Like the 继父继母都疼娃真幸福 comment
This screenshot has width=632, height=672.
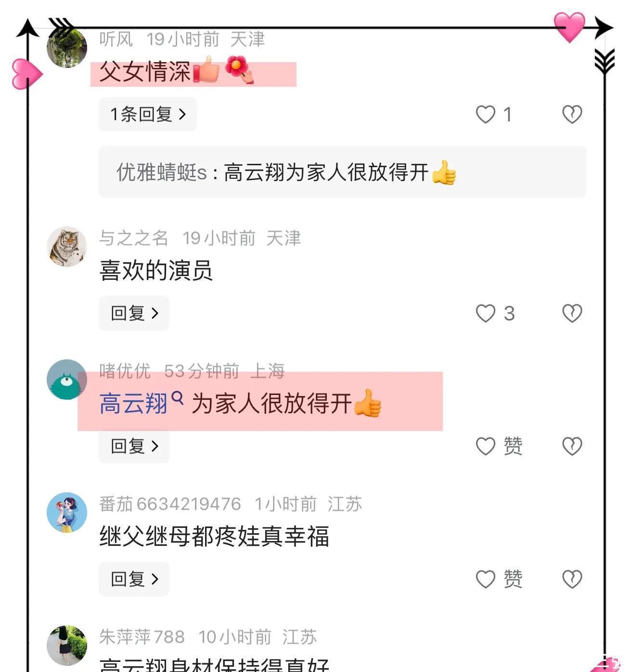[x=485, y=579]
